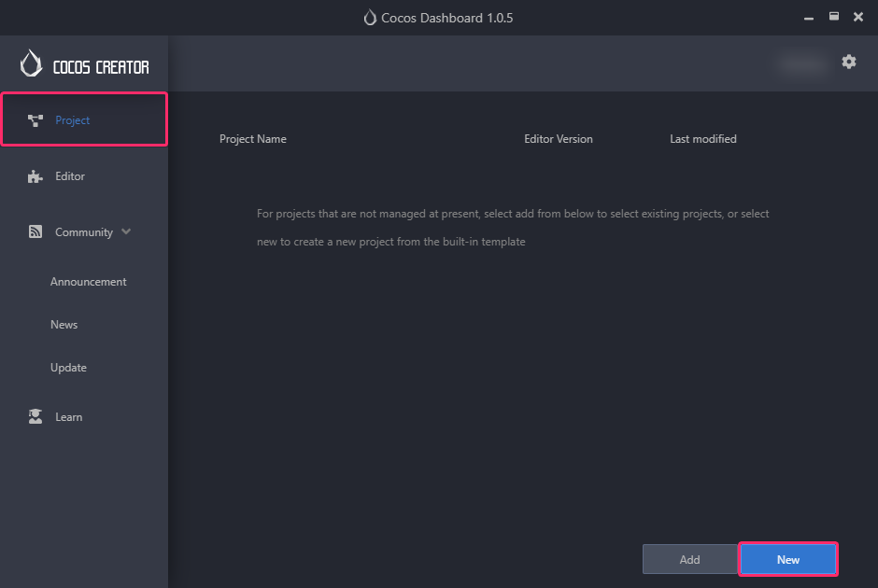
Task: Collapse the Community chevron arrow
Action: click(126, 231)
